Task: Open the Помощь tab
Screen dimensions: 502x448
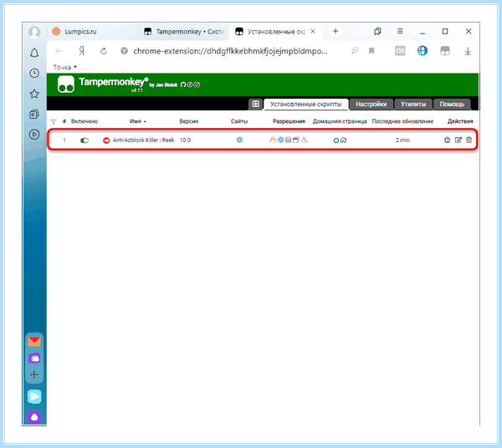Action: coord(452,104)
